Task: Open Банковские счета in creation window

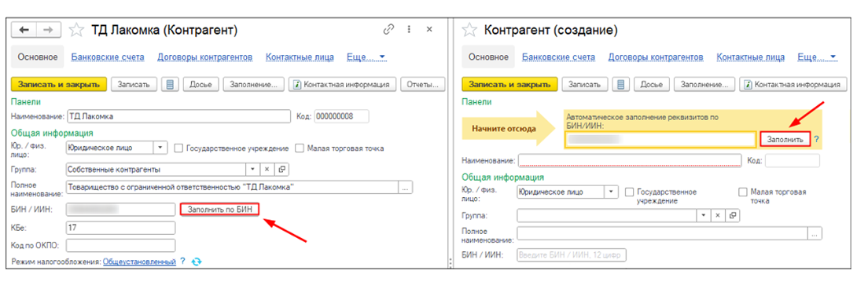Action: pos(558,57)
